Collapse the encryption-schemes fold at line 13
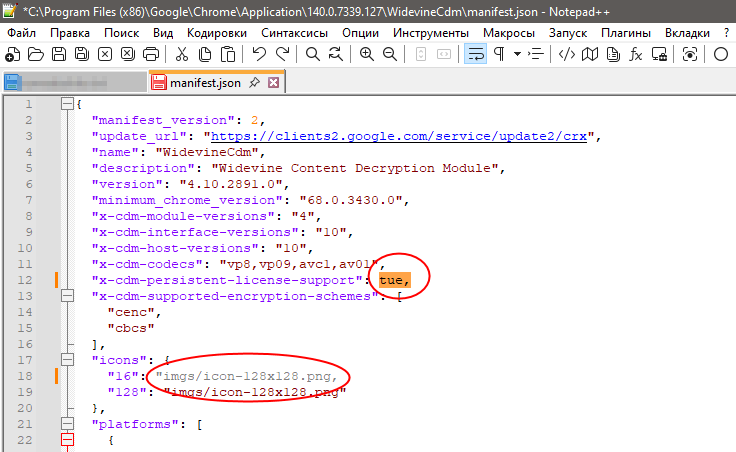Image resolution: width=736 pixels, height=452 pixels. point(68,296)
